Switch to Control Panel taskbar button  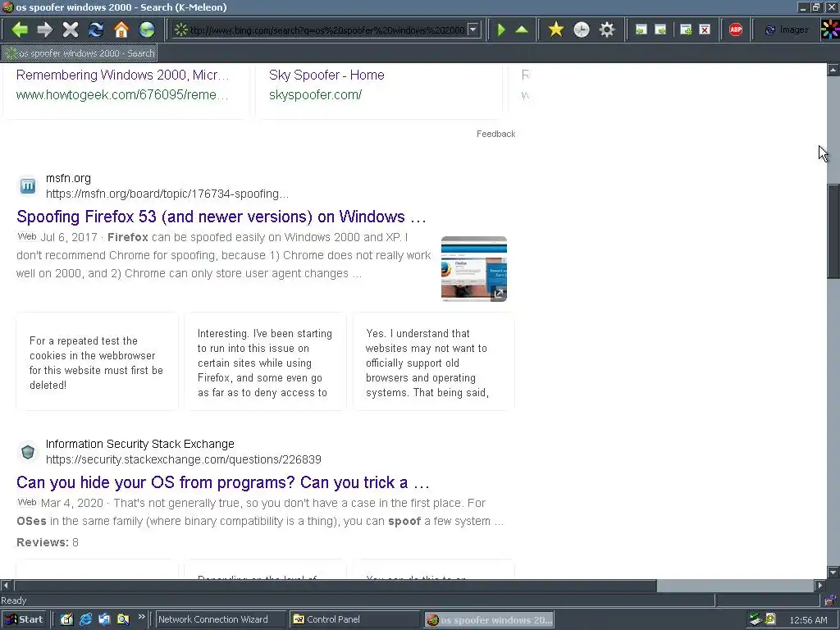click(x=354, y=619)
